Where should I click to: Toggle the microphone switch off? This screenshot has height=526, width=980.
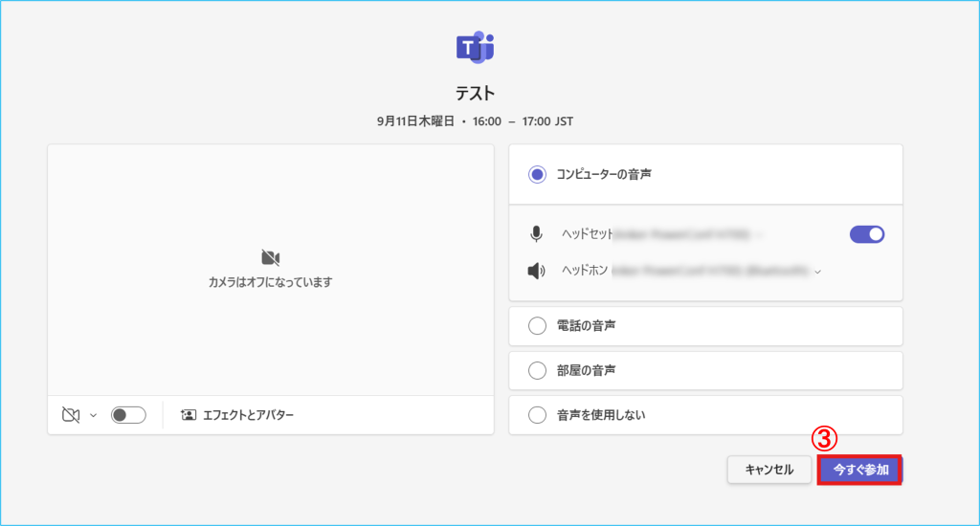pyautogui.click(x=867, y=234)
